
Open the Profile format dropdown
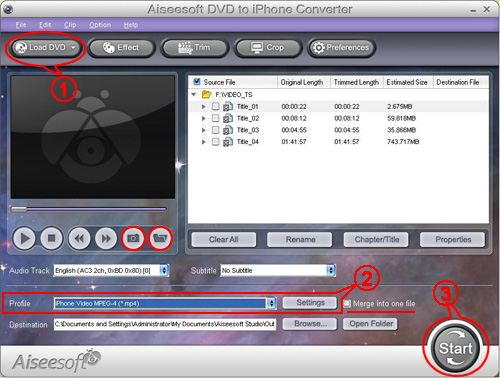(x=272, y=303)
